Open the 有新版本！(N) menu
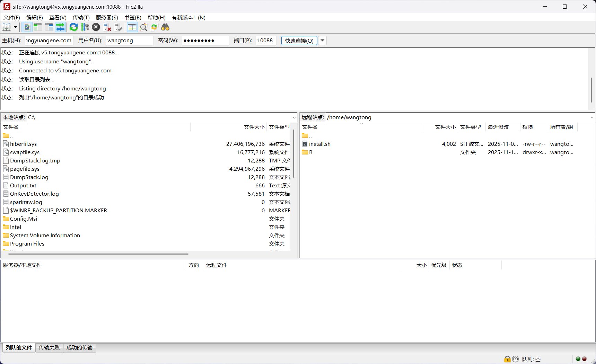596x364 pixels. click(x=189, y=18)
